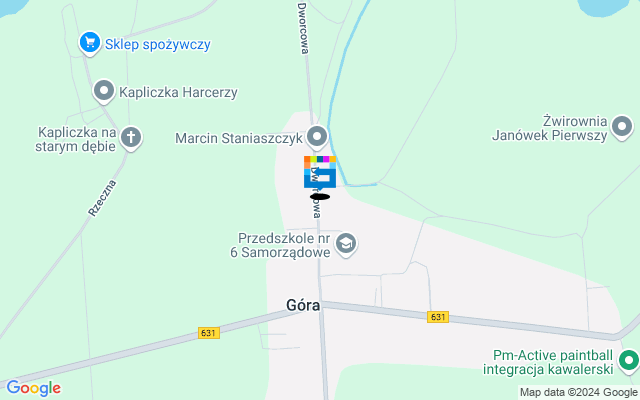Open the Kapliczka na starym dębie cross marker

pos(131,138)
